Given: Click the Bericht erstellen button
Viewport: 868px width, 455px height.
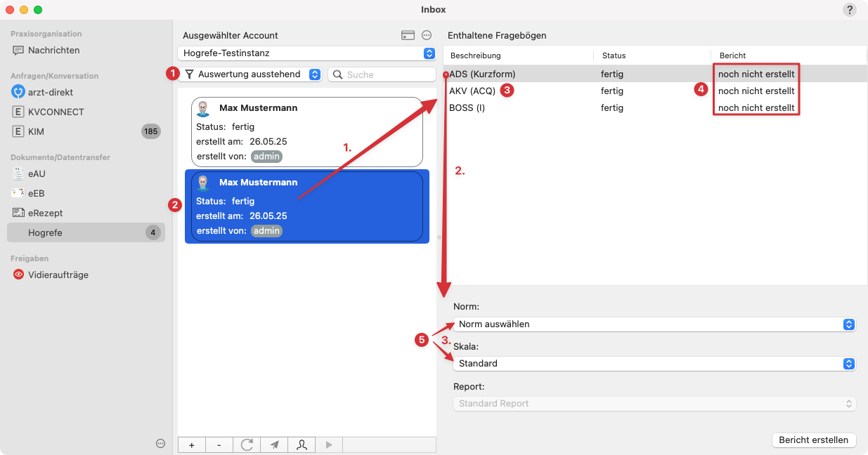Looking at the screenshot, I should coord(814,440).
